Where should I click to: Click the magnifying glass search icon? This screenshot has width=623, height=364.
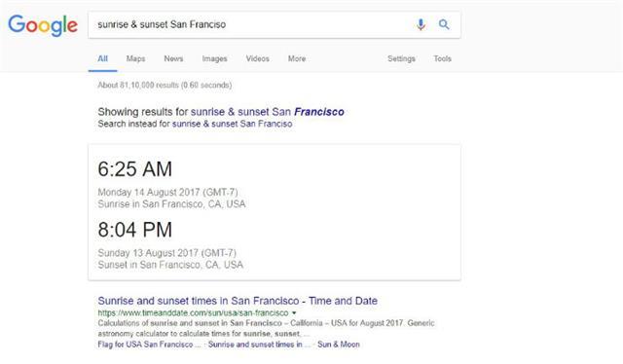444,24
